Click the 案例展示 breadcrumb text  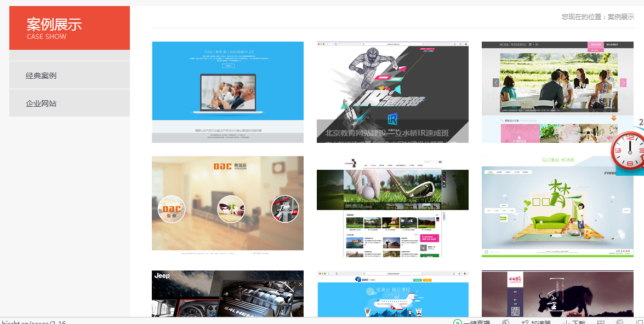coord(621,17)
